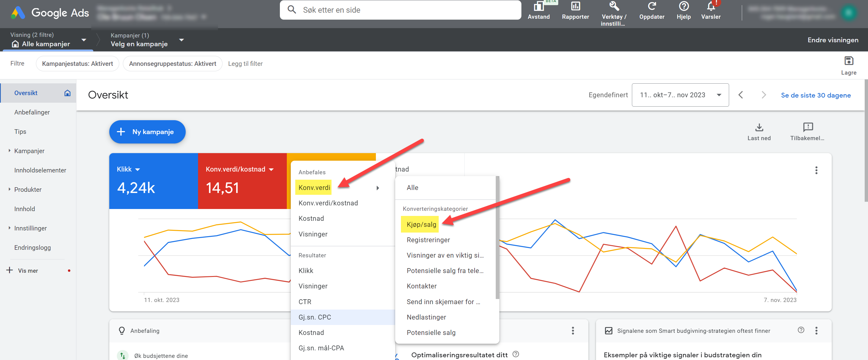This screenshot has height=360, width=868.
Task: Expand the Velg en kampanje selector
Action: 181,40
